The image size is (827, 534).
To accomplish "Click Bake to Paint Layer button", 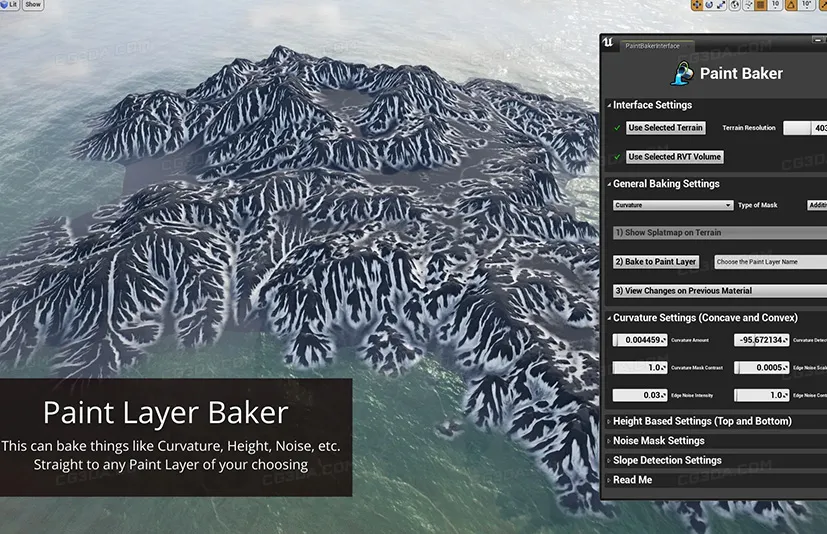I will click(656, 262).
